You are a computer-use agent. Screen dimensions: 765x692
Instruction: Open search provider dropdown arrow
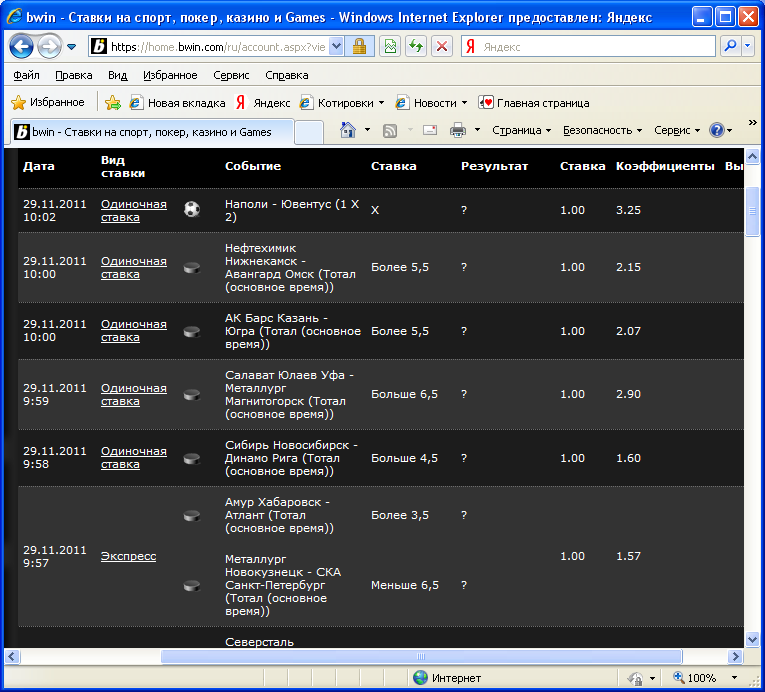click(748, 46)
